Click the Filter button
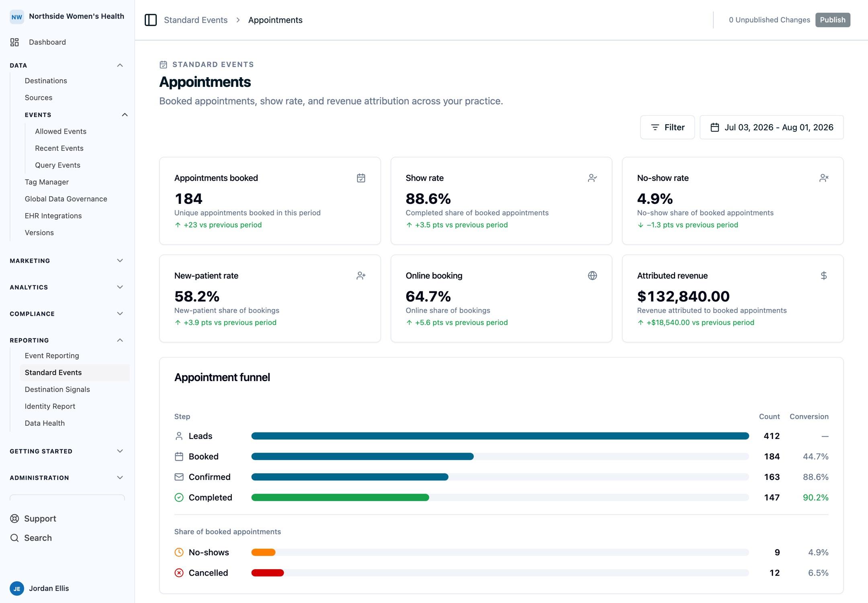Viewport: 868px width, 603px height. point(667,127)
